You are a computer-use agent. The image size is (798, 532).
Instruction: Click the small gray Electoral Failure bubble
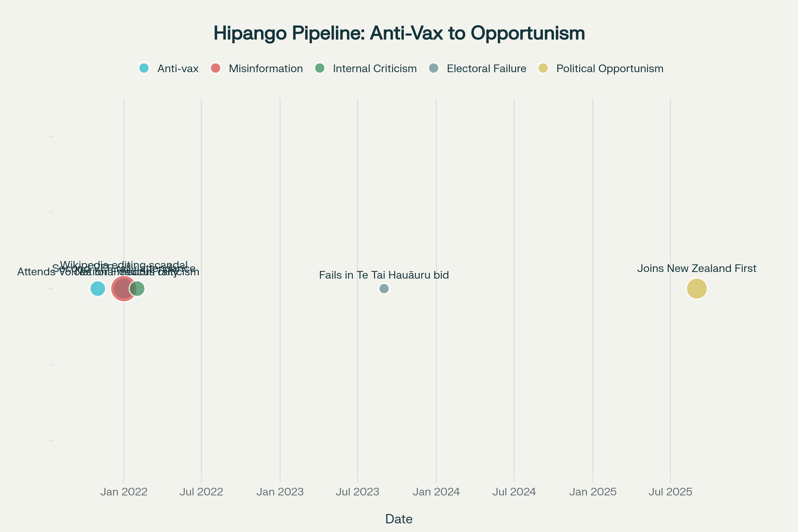(384, 289)
